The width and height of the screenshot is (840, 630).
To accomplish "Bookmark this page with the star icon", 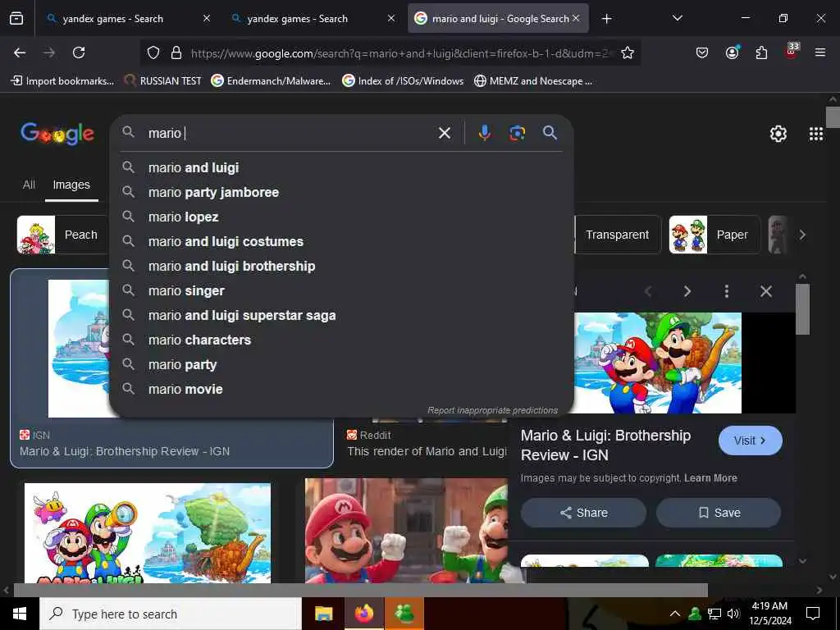I will [628, 52].
